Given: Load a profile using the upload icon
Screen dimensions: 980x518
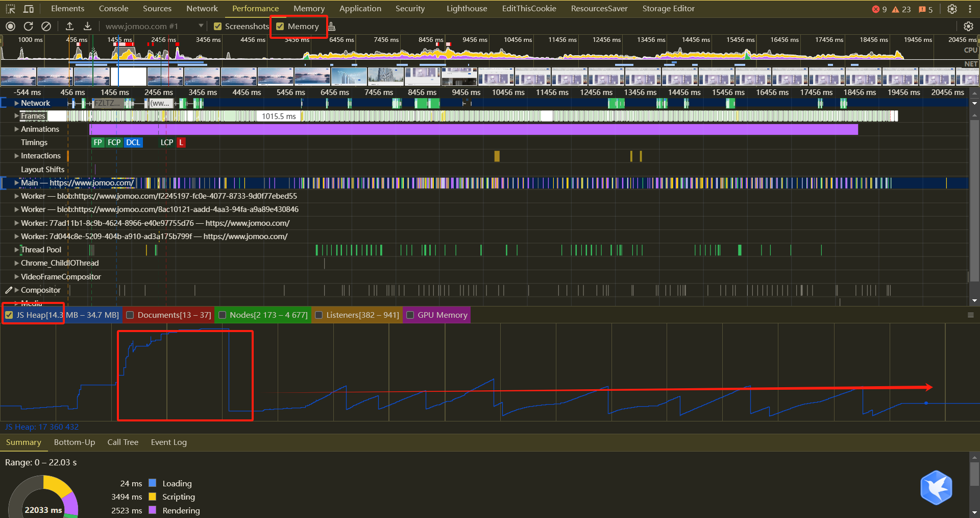Looking at the screenshot, I should [70, 26].
